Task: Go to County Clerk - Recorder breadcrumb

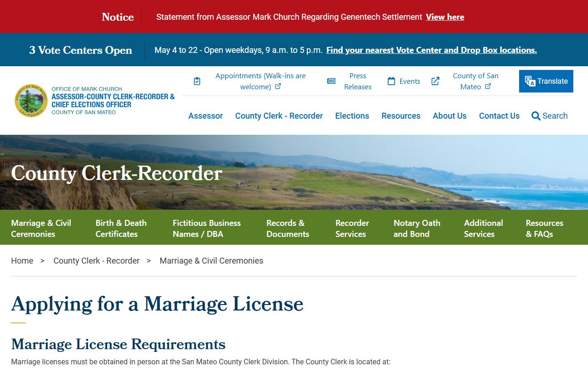Action: 96,261
